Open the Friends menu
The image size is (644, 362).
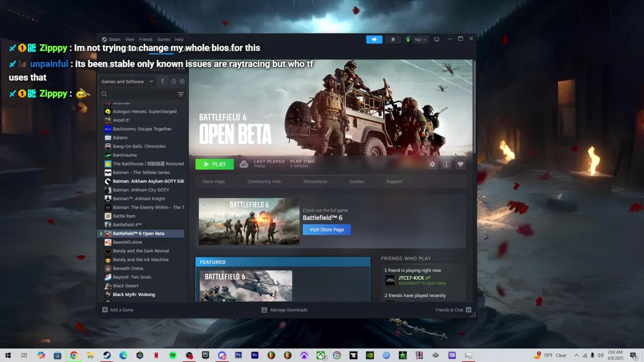(145, 39)
